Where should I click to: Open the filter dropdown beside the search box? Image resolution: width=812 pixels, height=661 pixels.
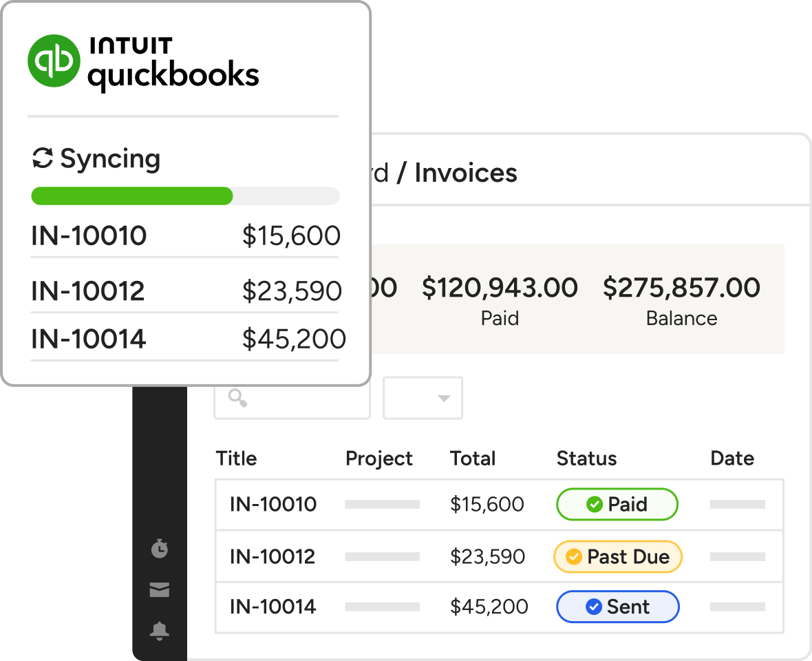point(423,398)
